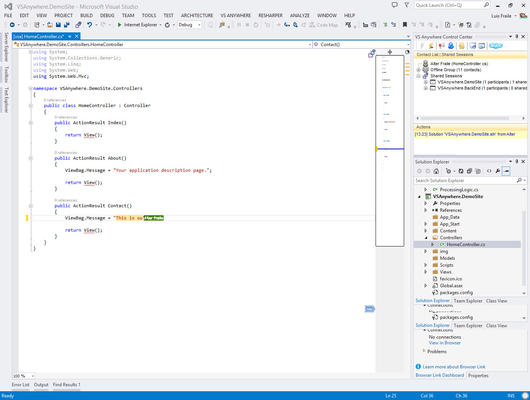Toggle auto-hide pin on Solution Explorer panel
This screenshot has height=400, width=530.
click(x=517, y=162)
